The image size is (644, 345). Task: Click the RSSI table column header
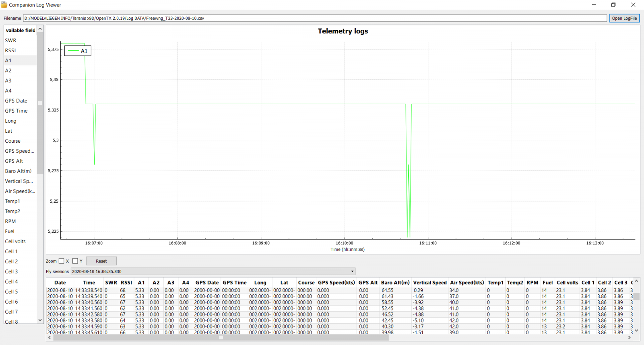pos(126,283)
